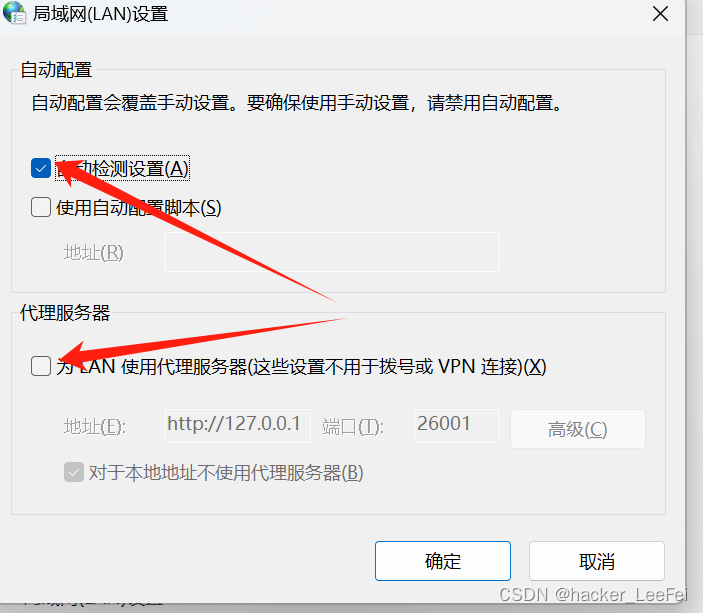Click the 自动检测设置(A) label text
The height and width of the screenshot is (613, 703).
point(122,169)
